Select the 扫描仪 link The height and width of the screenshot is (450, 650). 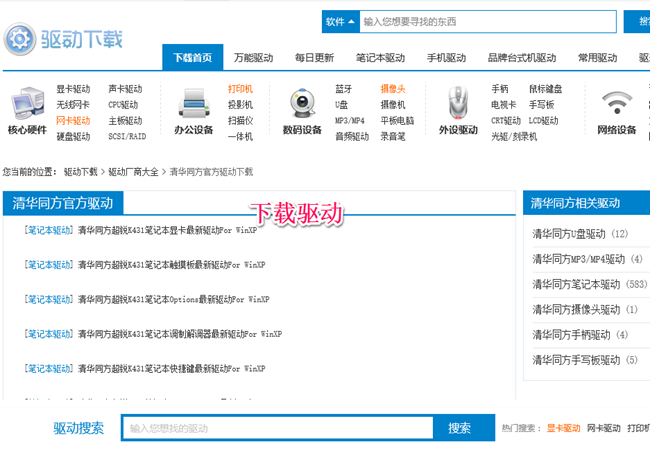tap(240, 121)
